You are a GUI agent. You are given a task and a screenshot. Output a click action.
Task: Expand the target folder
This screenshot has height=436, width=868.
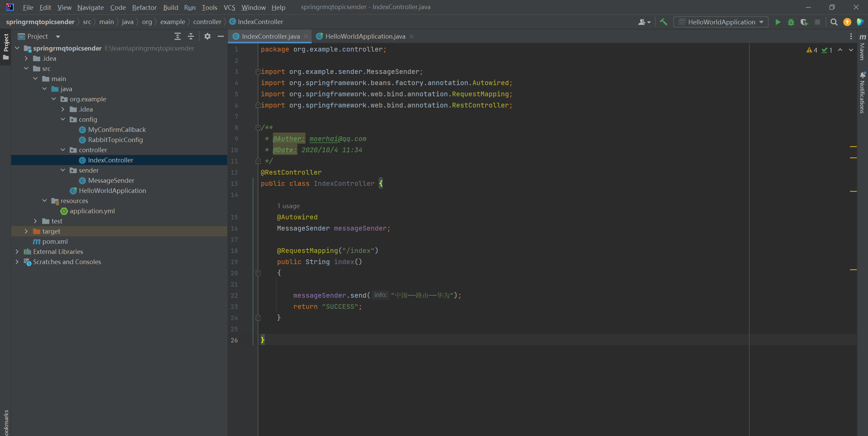pos(26,231)
